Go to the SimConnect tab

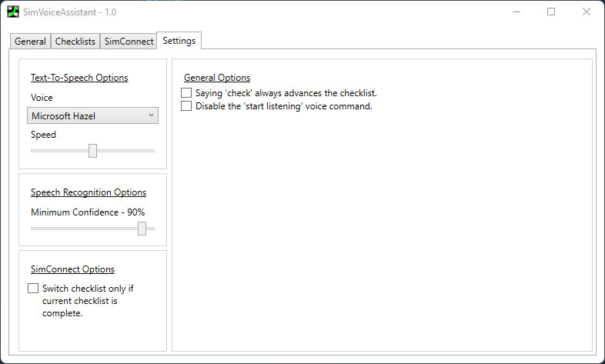click(129, 42)
